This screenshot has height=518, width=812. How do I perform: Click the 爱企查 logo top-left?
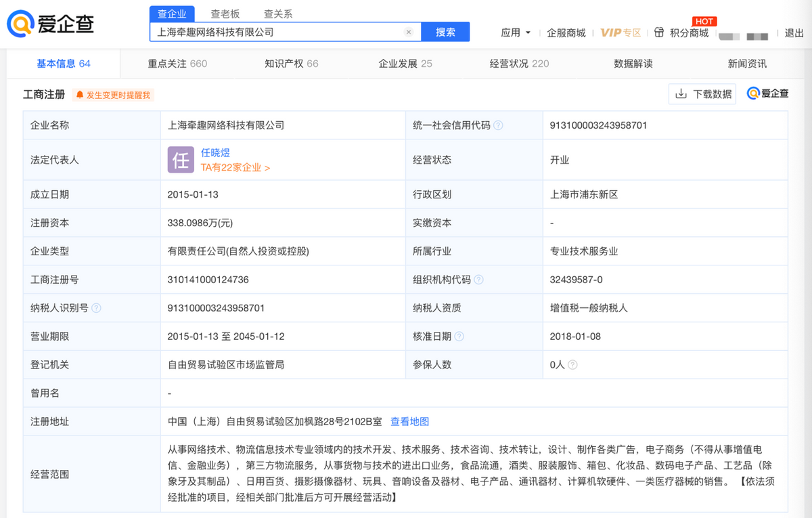click(x=44, y=22)
